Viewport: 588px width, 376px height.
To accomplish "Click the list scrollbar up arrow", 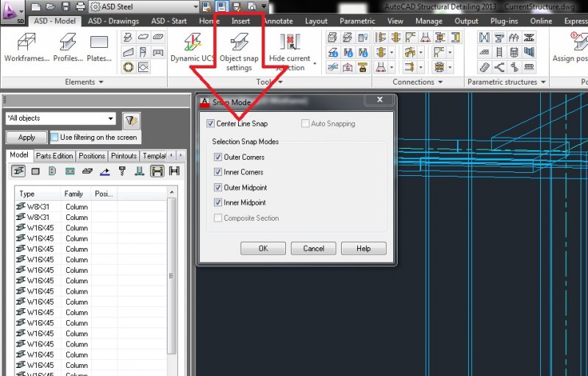I will pyautogui.click(x=172, y=193).
